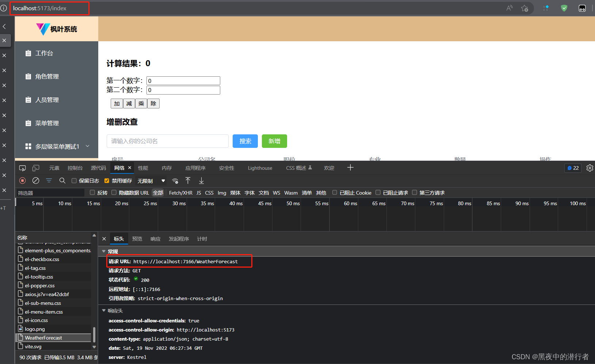This screenshot has width=595, height=364.
Task: Close the 网络 tab with its X
Action: click(130, 168)
